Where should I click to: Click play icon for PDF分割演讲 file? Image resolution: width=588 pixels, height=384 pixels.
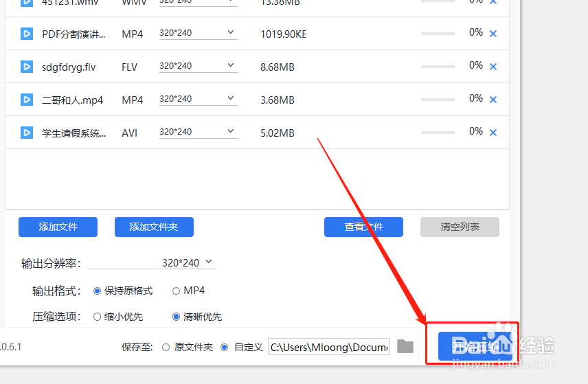pyautogui.click(x=27, y=34)
